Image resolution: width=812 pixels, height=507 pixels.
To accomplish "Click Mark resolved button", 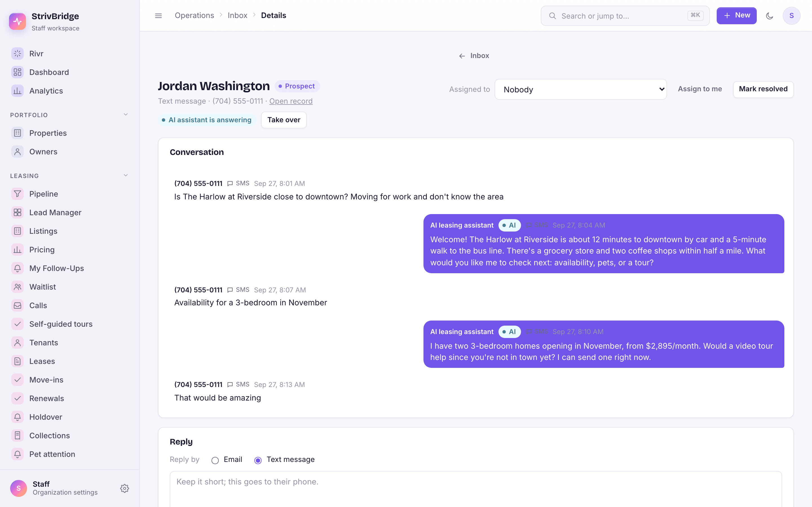I will [763, 89].
